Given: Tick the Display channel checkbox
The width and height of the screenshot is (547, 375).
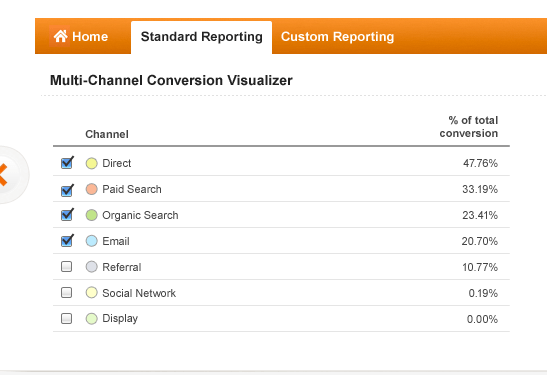Looking at the screenshot, I should (x=66, y=318).
